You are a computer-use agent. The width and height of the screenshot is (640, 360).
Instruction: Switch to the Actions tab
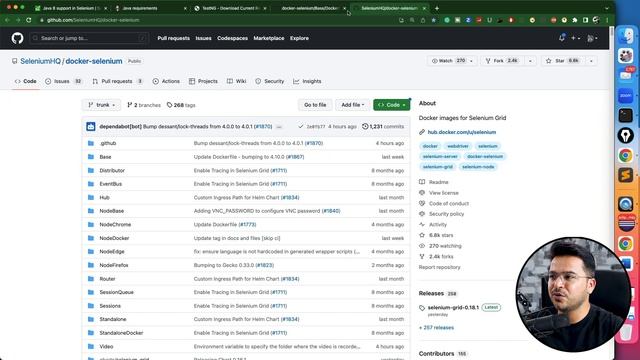click(166, 81)
